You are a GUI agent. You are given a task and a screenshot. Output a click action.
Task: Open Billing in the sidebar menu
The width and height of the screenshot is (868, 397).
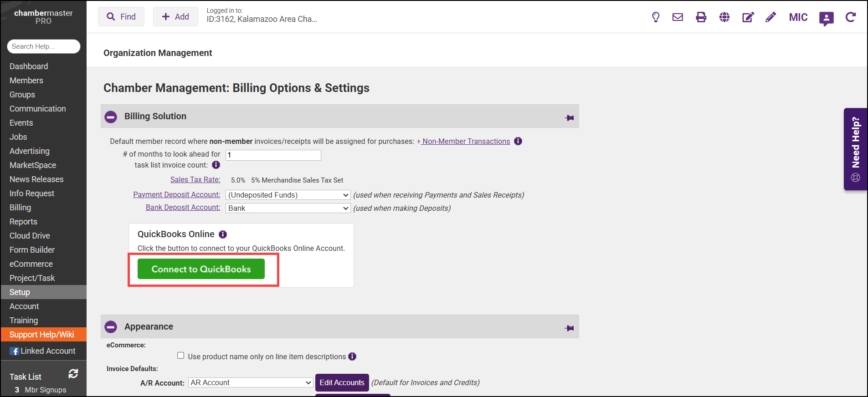pyautogui.click(x=21, y=208)
